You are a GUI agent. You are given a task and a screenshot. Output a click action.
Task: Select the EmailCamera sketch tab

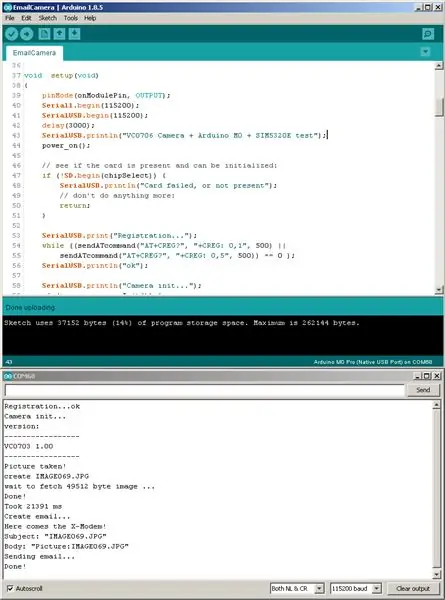34,53
